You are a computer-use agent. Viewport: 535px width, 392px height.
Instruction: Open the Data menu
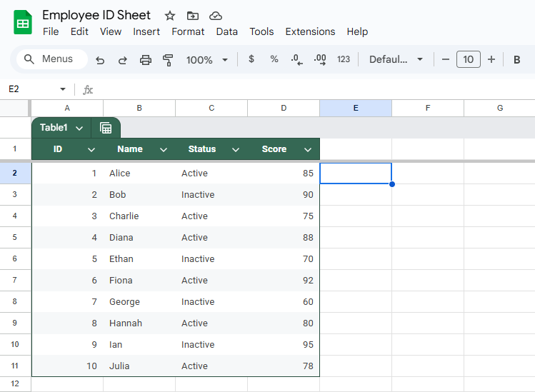pyautogui.click(x=227, y=31)
